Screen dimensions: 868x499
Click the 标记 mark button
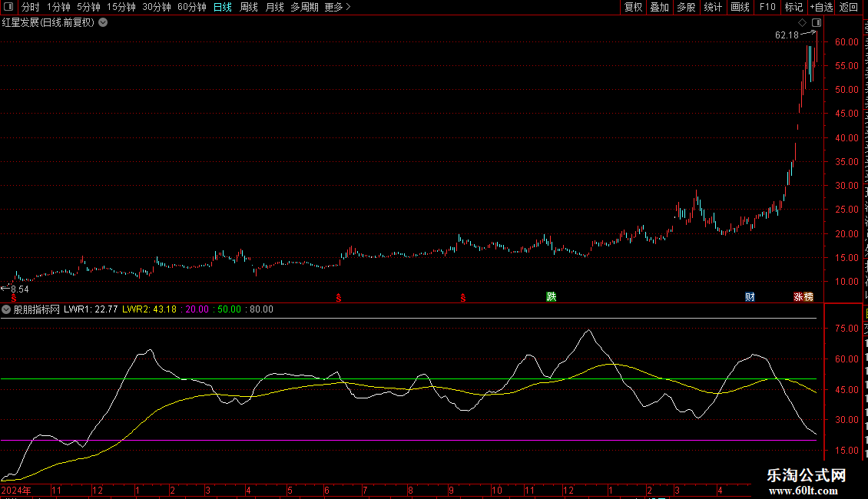(x=793, y=7)
